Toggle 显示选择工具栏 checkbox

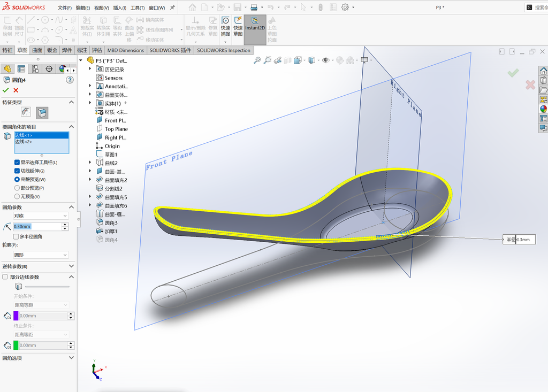point(17,162)
